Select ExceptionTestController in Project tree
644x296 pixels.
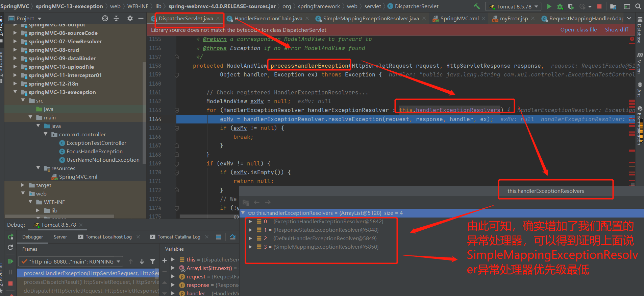(96, 143)
